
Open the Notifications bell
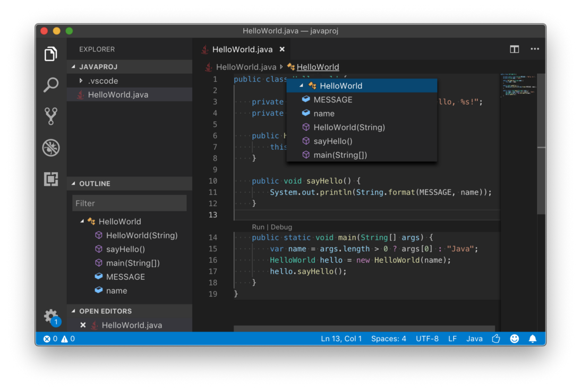click(x=533, y=338)
